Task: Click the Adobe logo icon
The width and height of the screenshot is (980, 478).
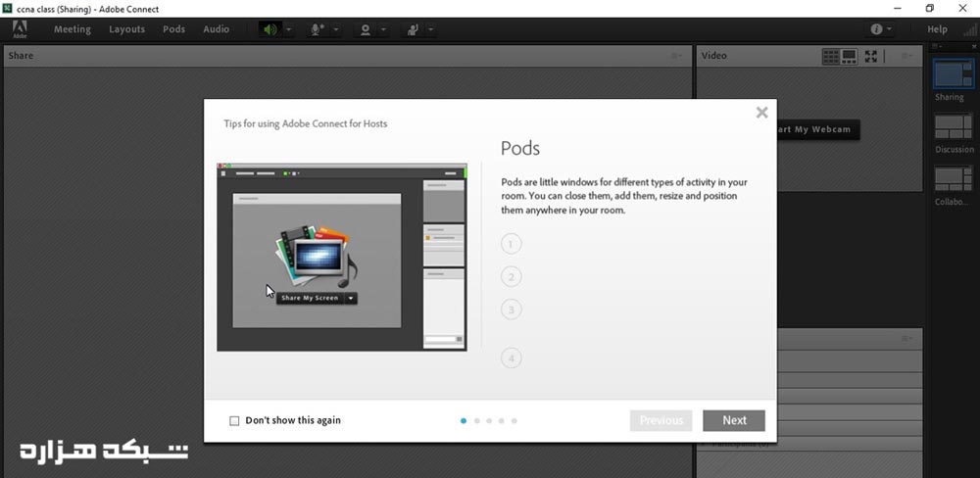Action: click(20, 28)
